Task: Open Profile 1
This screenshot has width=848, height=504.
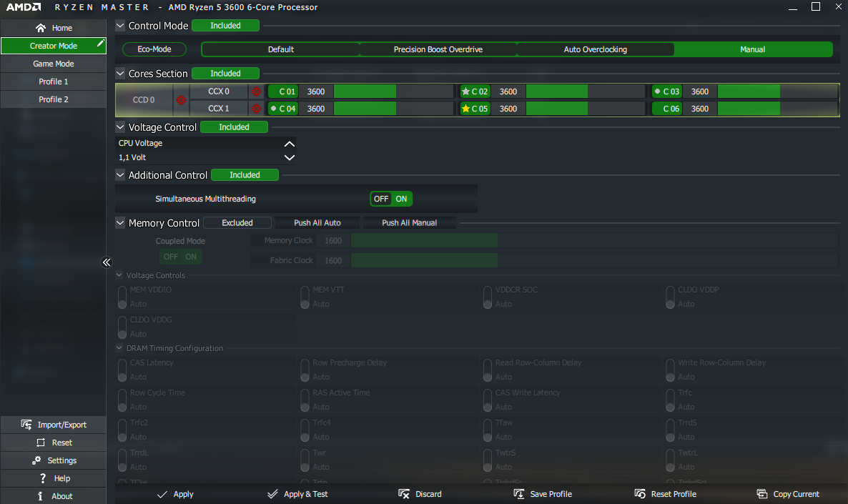Action: pos(54,81)
